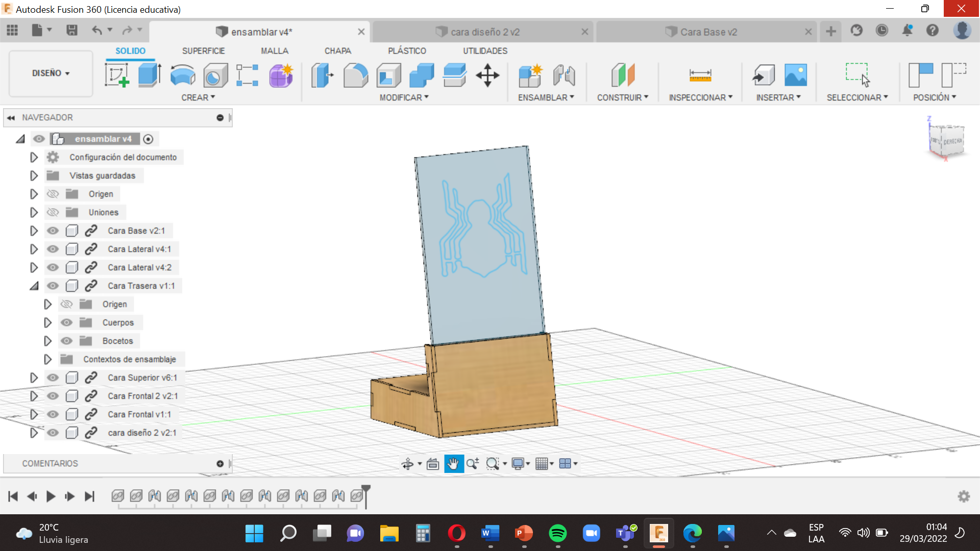Toggle visibility of cara diseño 2 v2:1

coord(53,433)
